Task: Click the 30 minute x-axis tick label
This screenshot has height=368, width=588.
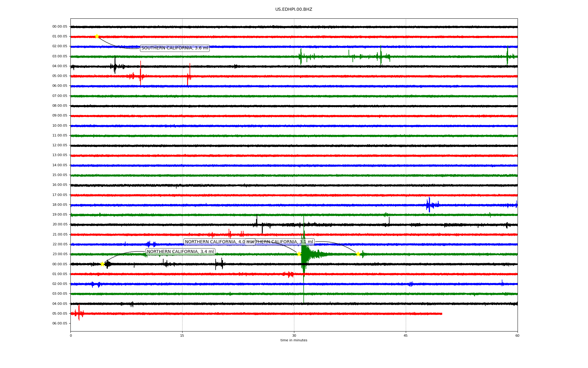Action: pyautogui.click(x=294, y=335)
